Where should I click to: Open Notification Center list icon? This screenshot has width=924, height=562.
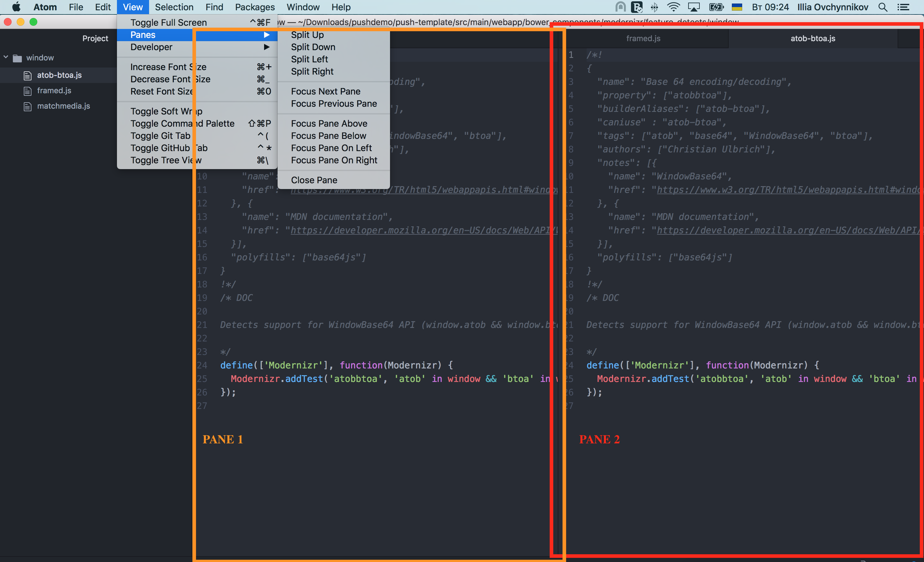[x=903, y=7]
